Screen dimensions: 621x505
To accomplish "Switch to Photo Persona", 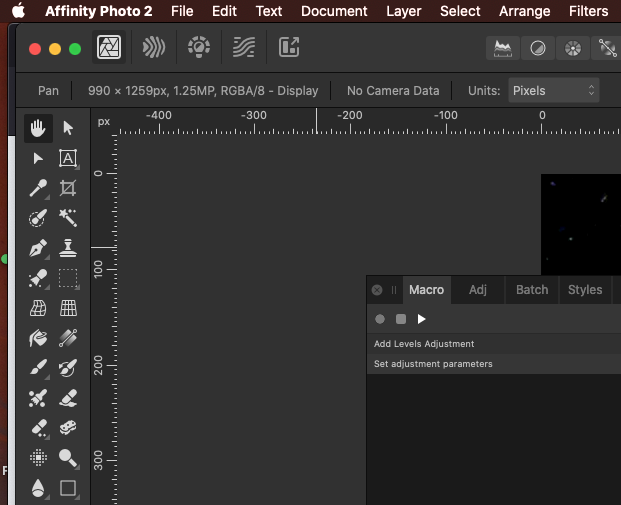I will point(109,47).
